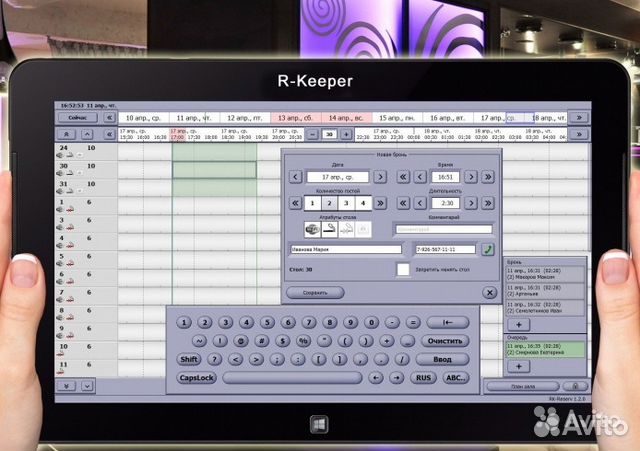Viewport: 640px width, 451px height.
Task: Click the selected table 30 green time slot
Action: click(x=214, y=170)
